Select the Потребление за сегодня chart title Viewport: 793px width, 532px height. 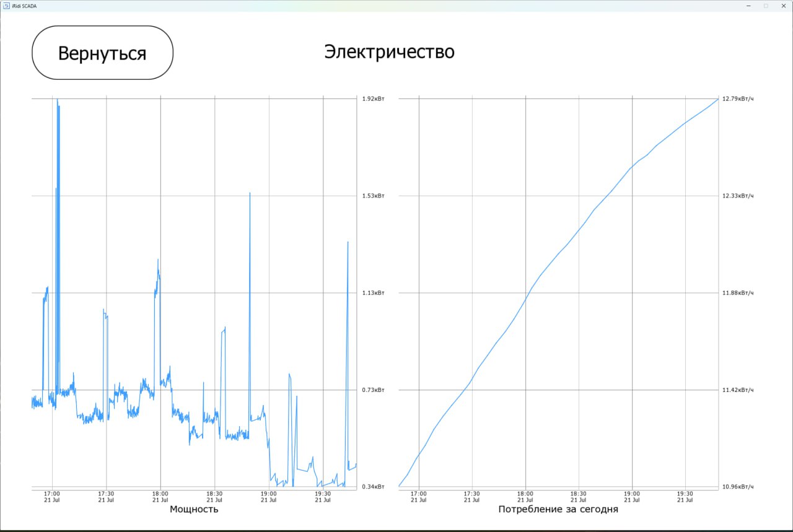click(558, 509)
